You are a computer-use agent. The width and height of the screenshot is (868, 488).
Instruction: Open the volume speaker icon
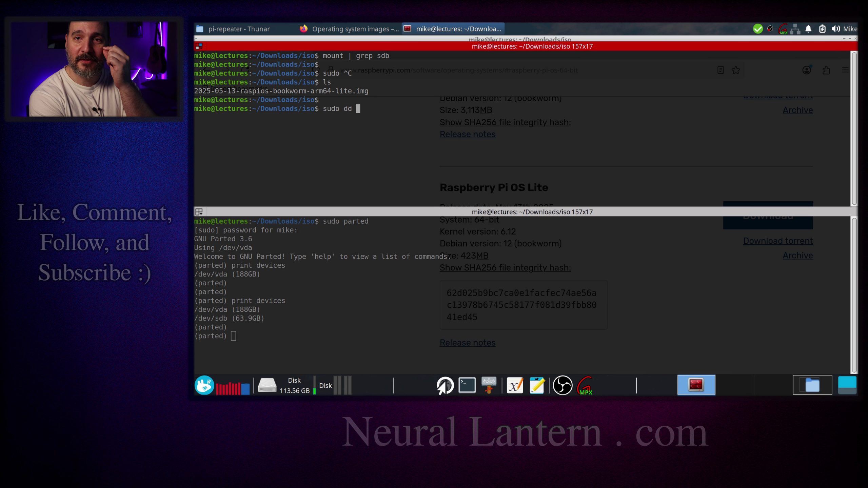coord(835,29)
